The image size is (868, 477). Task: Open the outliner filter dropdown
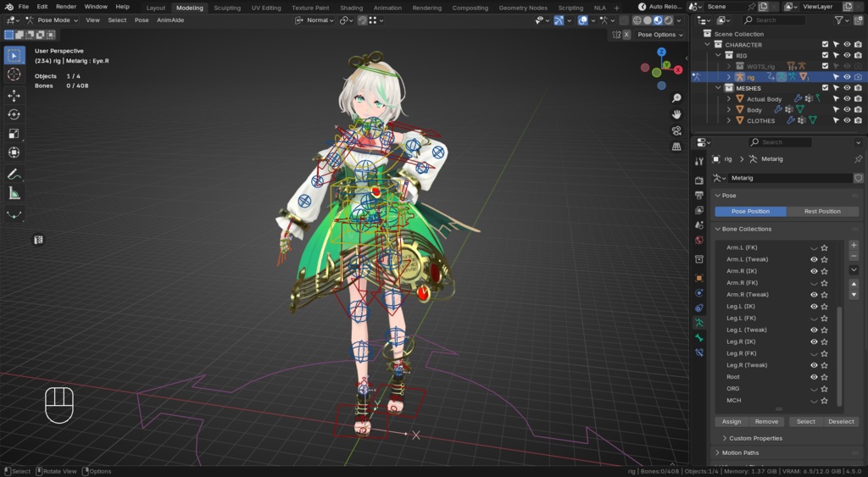(x=842, y=20)
